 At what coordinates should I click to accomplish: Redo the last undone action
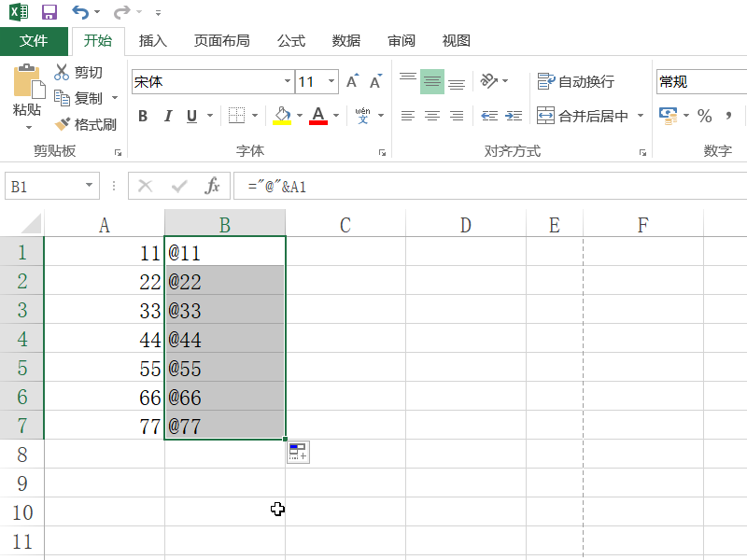(x=121, y=12)
